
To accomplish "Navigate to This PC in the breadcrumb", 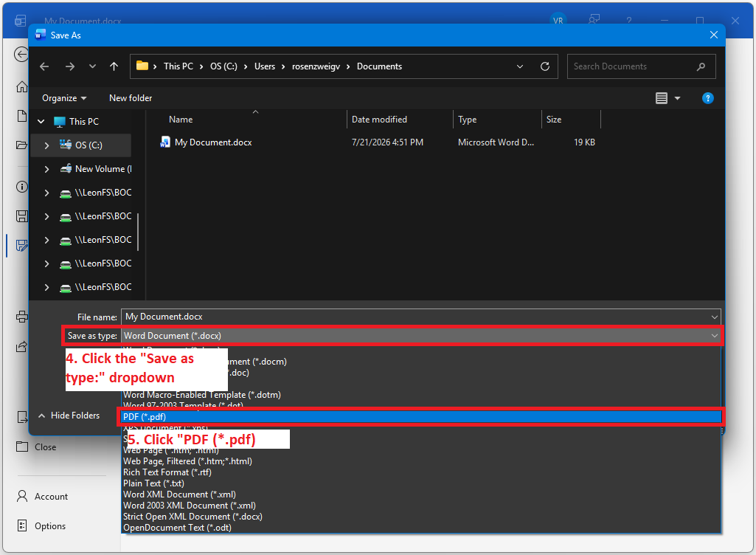I will pos(178,66).
